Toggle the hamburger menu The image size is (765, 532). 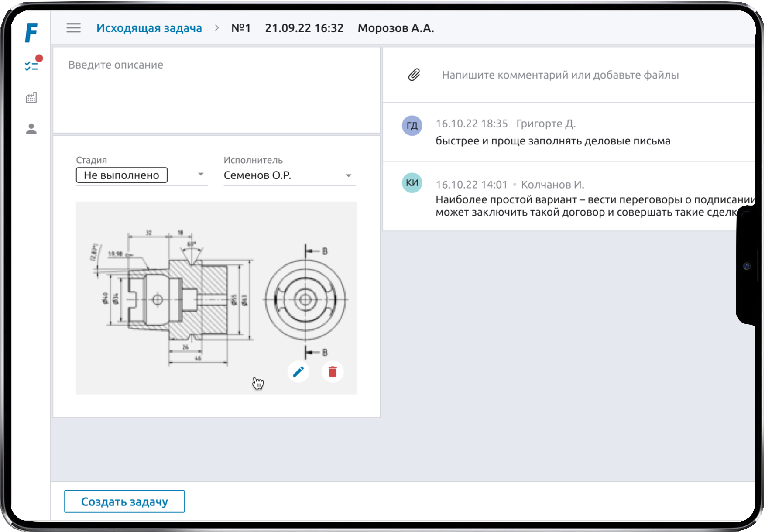click(73, 28)
